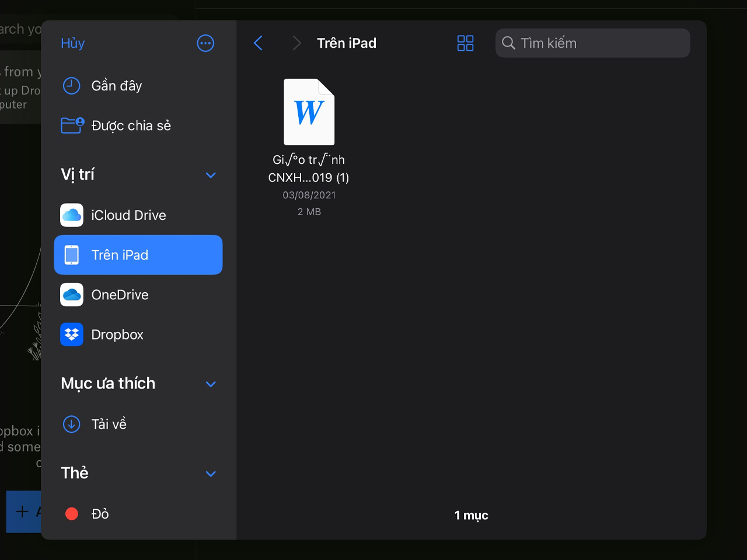Click the shared folder icon
This screenshot has width=747, height=560.
point(72,125)
